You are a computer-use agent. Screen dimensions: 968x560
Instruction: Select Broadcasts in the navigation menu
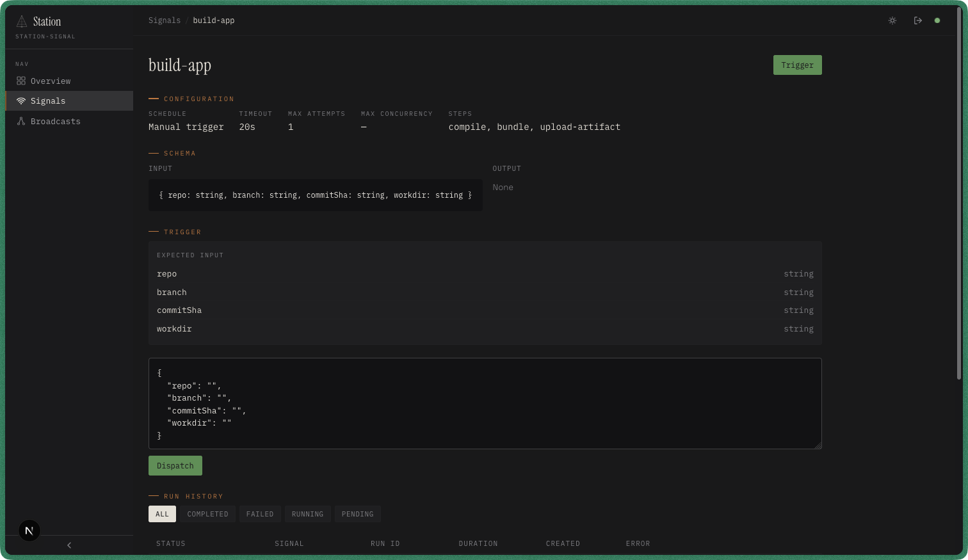55,121
